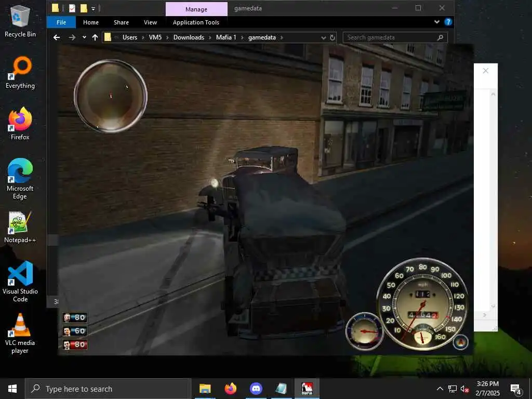Click the muted volume tray icon
This screenshot has width=532, height=399.
pos(464,389)
